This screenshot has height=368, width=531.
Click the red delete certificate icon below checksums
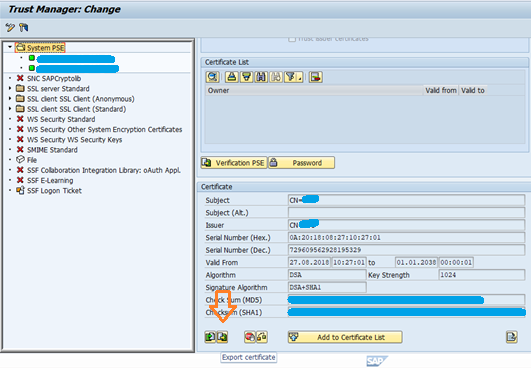(250, 337)
